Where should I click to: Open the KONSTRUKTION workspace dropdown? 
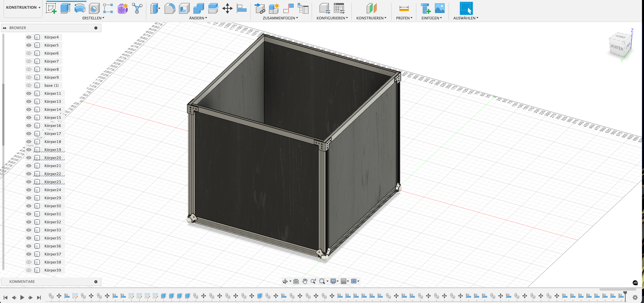tap(23, 7)
